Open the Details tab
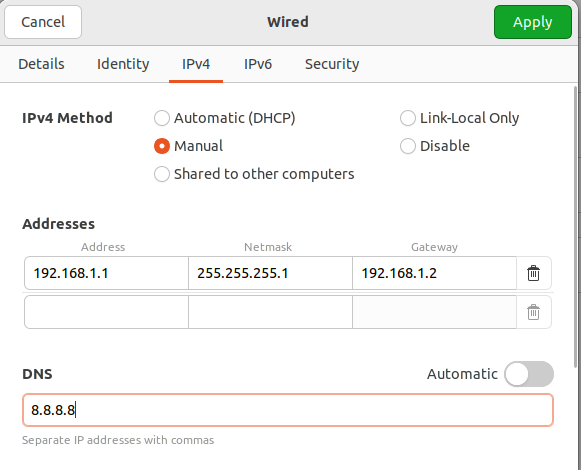 pos(41,64)
